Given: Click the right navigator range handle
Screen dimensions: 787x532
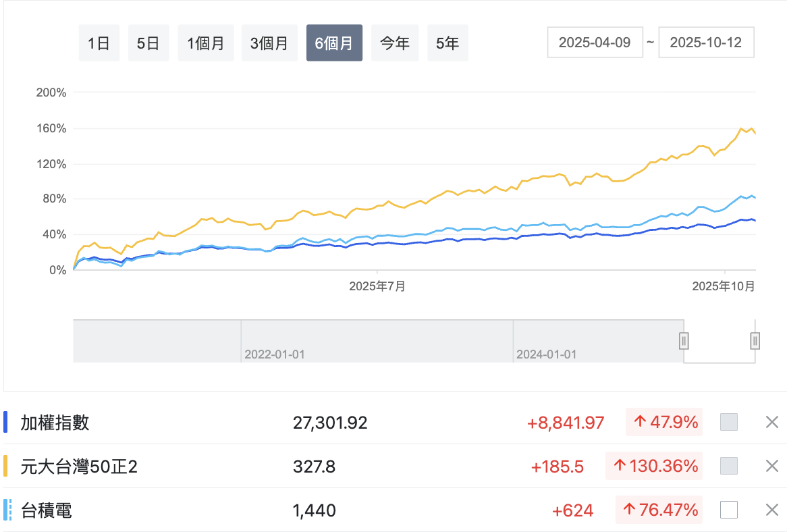Looking at the screenshot, I should [x=755, y=341].
